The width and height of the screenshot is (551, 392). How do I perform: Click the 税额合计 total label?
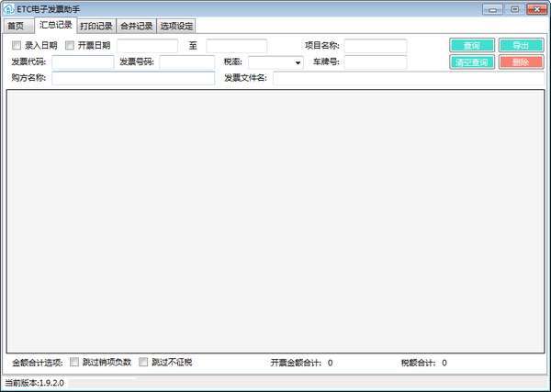419,363
